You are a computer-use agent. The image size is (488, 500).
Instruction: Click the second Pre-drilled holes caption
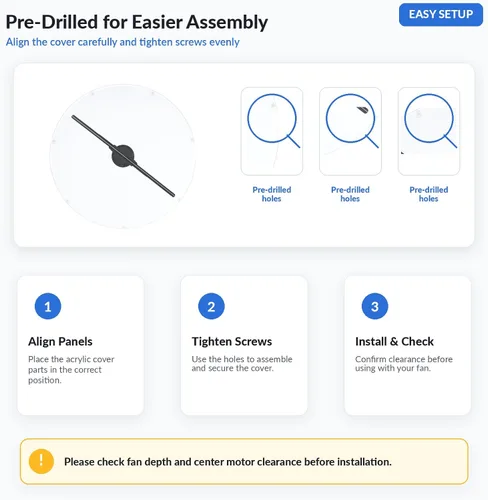point(350,194)
